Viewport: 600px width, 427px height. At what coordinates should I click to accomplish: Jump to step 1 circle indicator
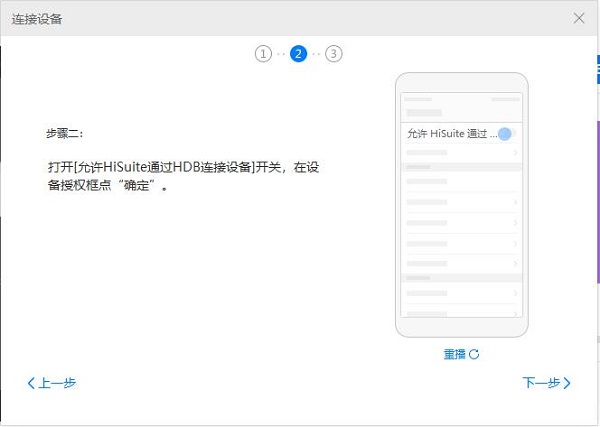[x=263, y=54]
